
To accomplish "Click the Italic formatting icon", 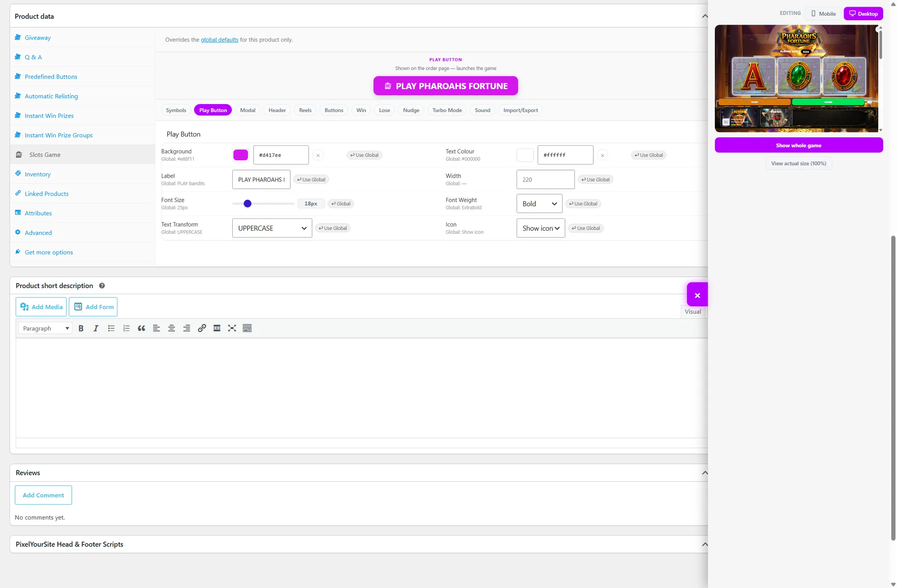I will pos(96,328).
